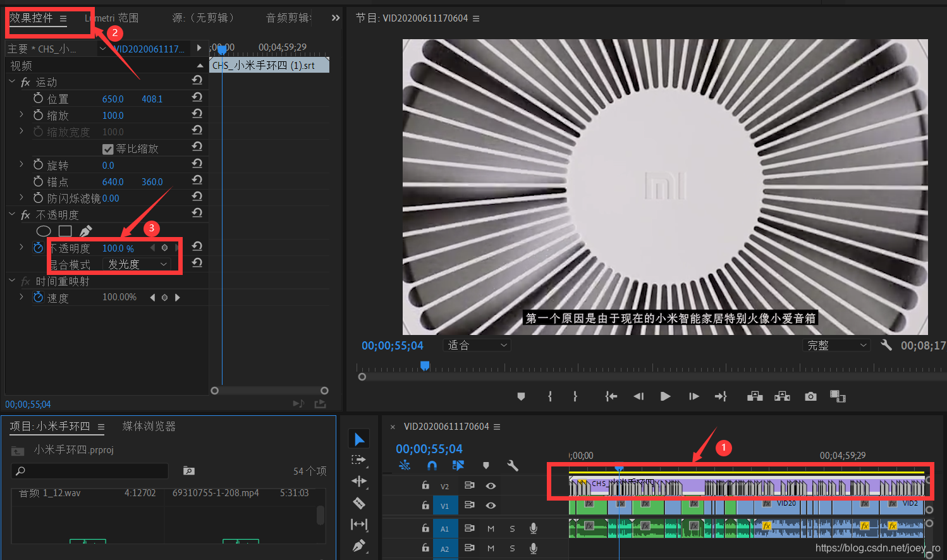The height and width of the screenshot is (560, 947).
Task: Open playback resolution dropdown 完整
Action: (836, 345)
